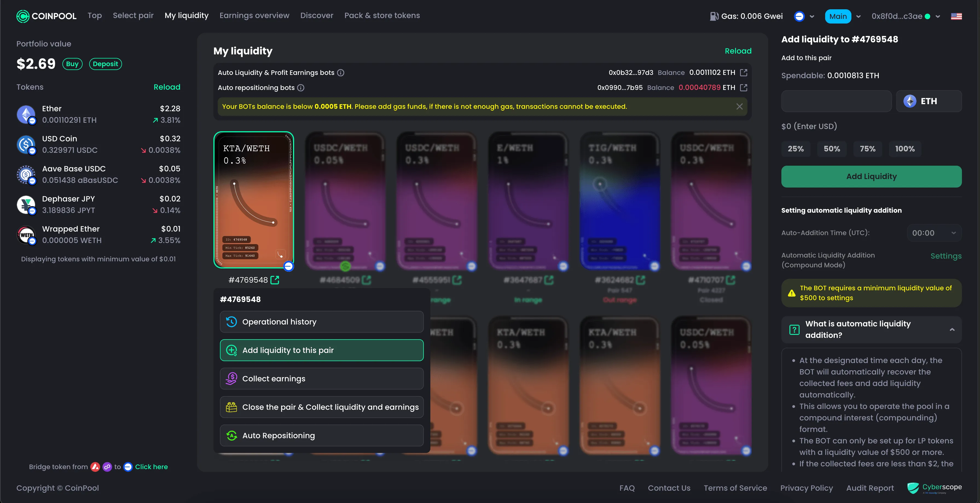Screen dimensions: 980x503
Task: Click the Avalanche bridge icon
Action: pos(95,466)
